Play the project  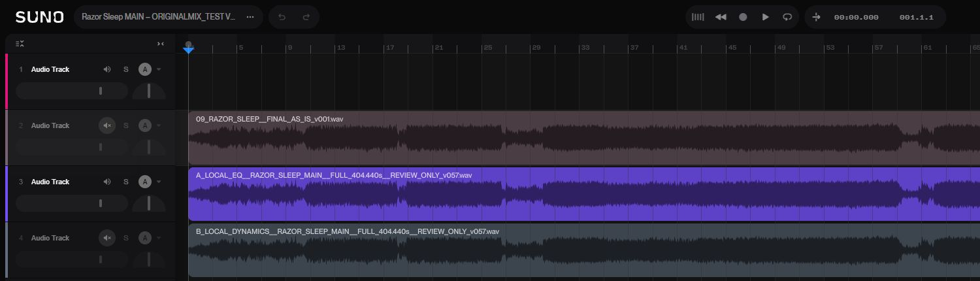coord(765,17)
